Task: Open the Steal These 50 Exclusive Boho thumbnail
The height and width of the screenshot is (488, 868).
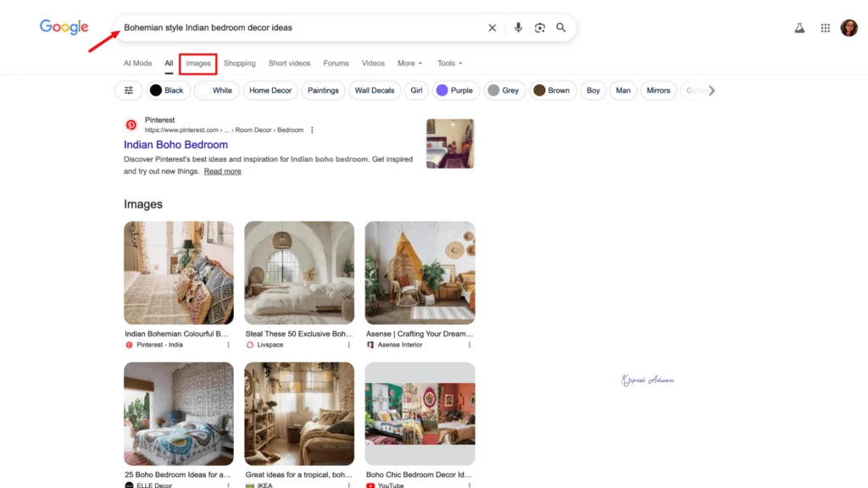Action: [x=298, y=273]
